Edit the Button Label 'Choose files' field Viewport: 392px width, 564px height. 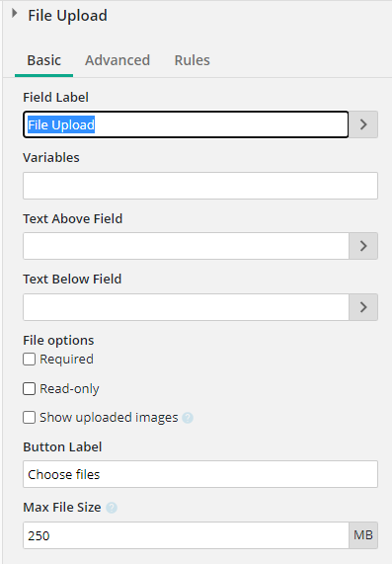(x=200, y=474)
